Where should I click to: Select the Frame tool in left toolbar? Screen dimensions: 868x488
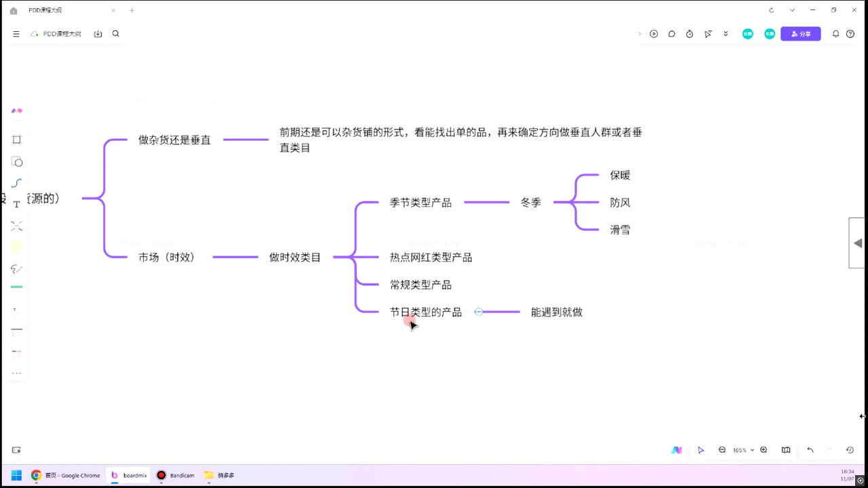point(17,140)
